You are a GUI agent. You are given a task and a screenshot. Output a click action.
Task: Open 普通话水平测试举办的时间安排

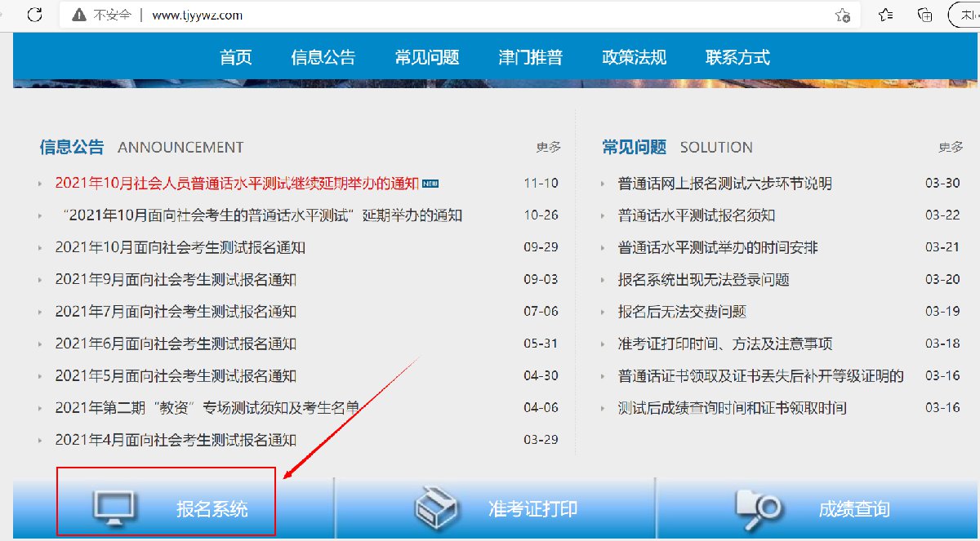[x=718, y=247]
